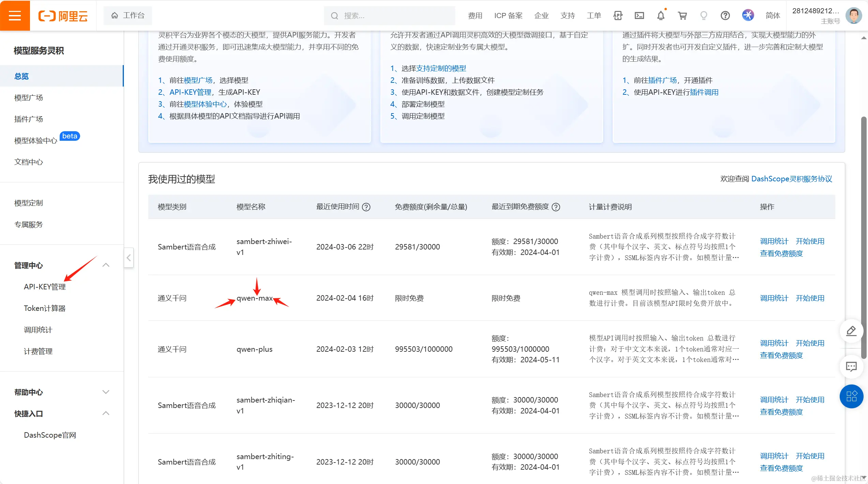The width and height of the screenshot is (868, 484).
Task: Open the hamburger navigation menu
Action: click(x=15, y=15)
